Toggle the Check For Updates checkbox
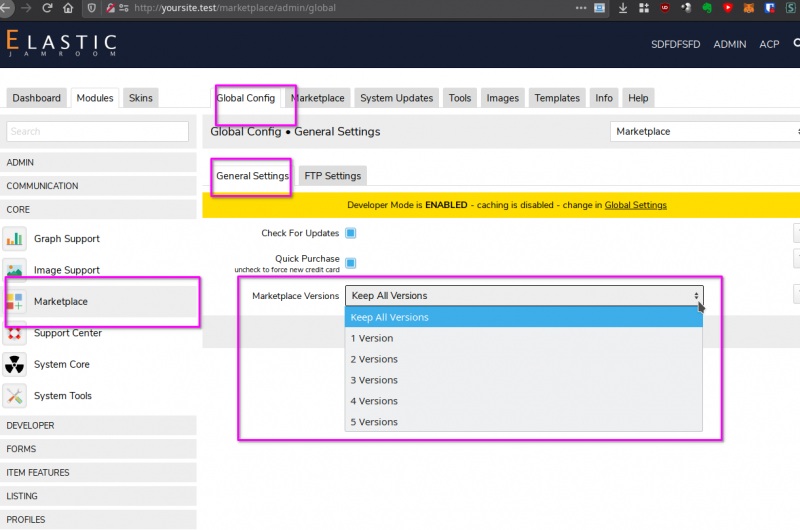Image resolution: width=800 pixels, height=530 pixels. [x=351, y=233]
